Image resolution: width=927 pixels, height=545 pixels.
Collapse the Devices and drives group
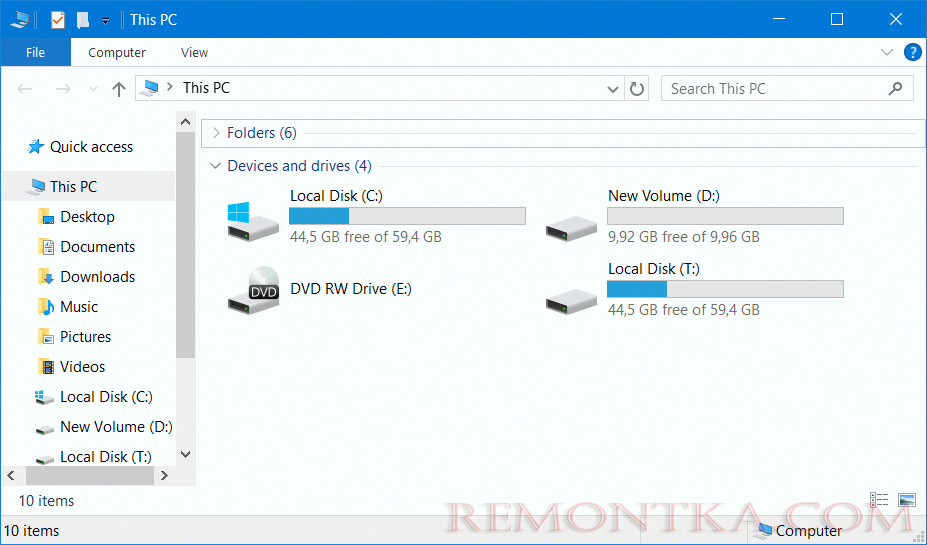point(215,166)
